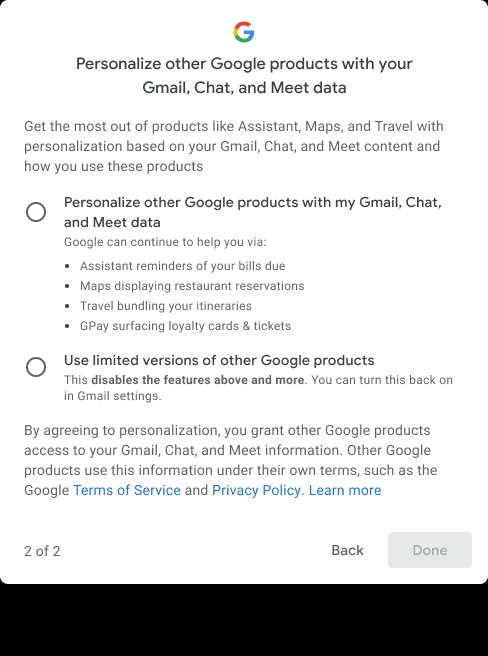Screen dimensions: 488x656
Task: Click 'Travel bundling your itineraries' bullet
Action: (x=166, y=306)
